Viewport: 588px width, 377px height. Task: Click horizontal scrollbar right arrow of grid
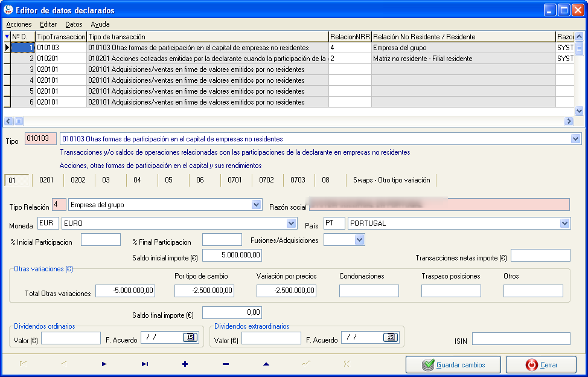point(569,121)
